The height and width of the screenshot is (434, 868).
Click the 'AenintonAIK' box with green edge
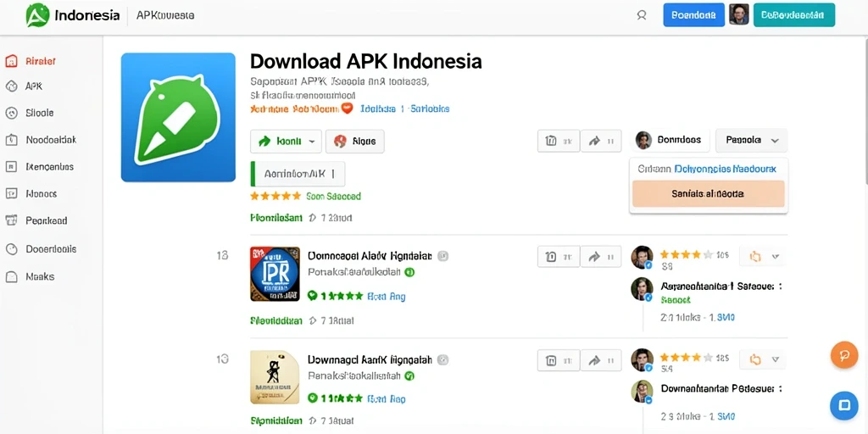(298, 174)
